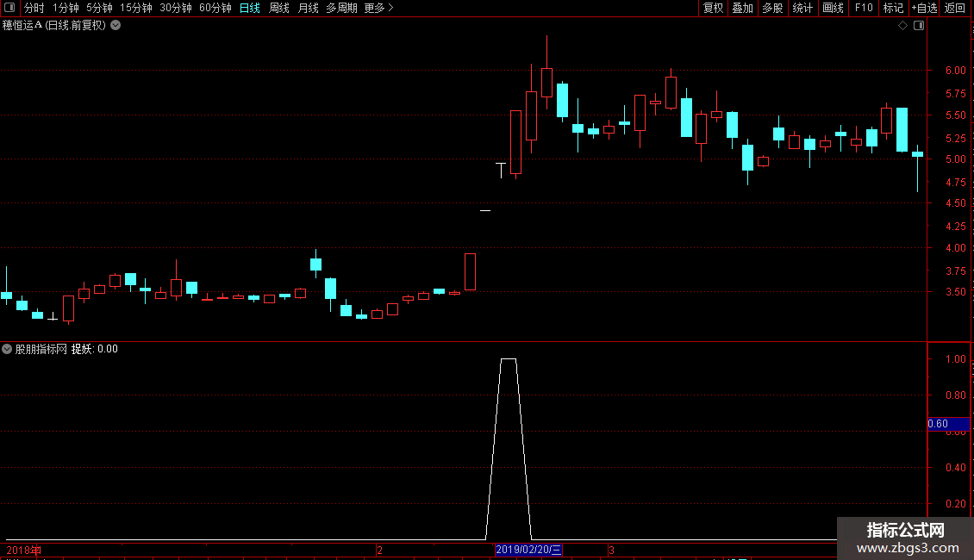
Task: Click the 2018年 label on time axis
Action: coord(23,550)
